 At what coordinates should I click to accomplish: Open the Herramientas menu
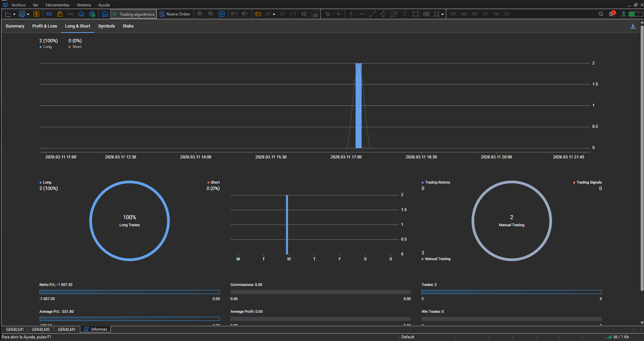tap(57, 5)
